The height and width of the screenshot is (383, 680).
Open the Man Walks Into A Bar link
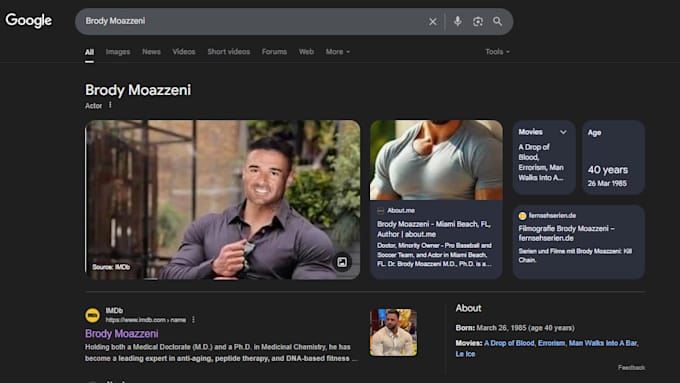603,343
